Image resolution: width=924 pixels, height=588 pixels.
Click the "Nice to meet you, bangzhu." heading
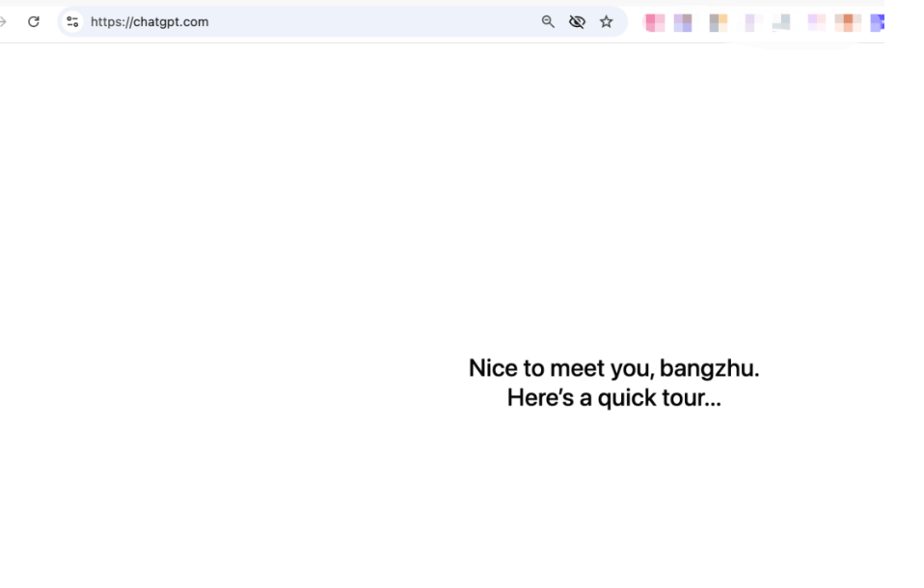pos(613,368)
